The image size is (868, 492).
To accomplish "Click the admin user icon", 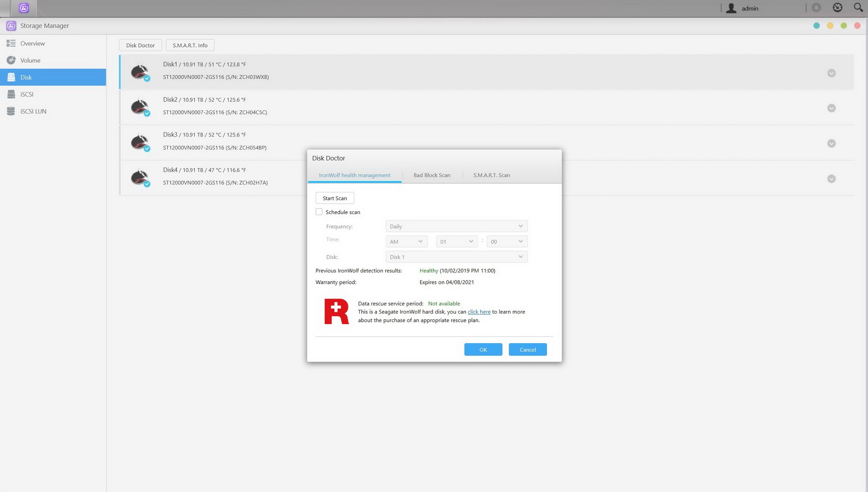I will (x=731, y=8).
